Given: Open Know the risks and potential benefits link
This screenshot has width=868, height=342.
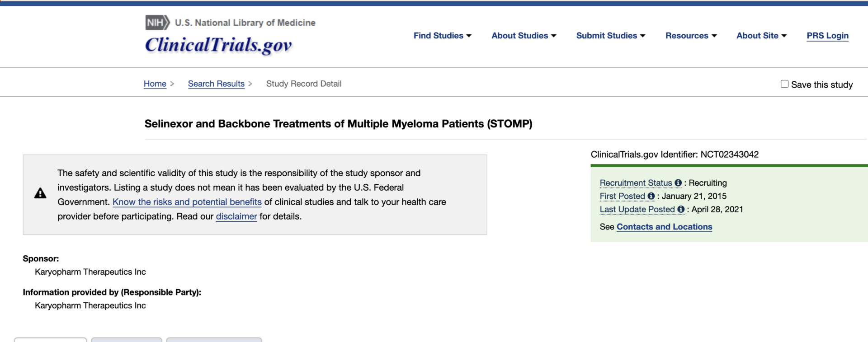Looking at the screenshot, I should [187, 202].
